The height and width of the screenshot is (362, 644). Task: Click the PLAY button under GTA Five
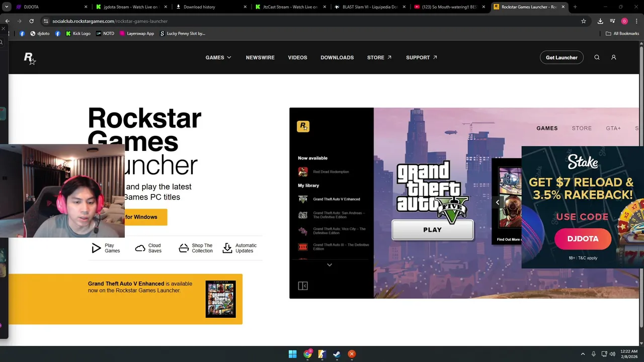pos(433,230)
